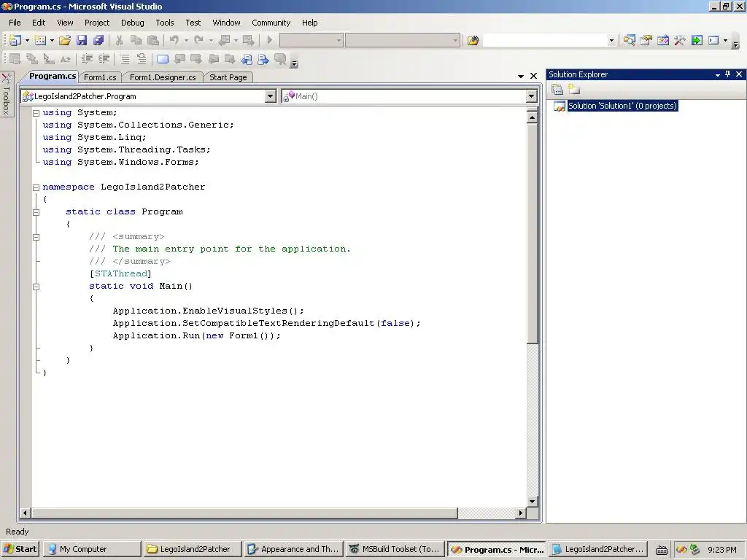Image resolution: width=747 pixels, height=560 pixels.
Task: Open the New Project dropdown arrow
Action: pos(27,41)
